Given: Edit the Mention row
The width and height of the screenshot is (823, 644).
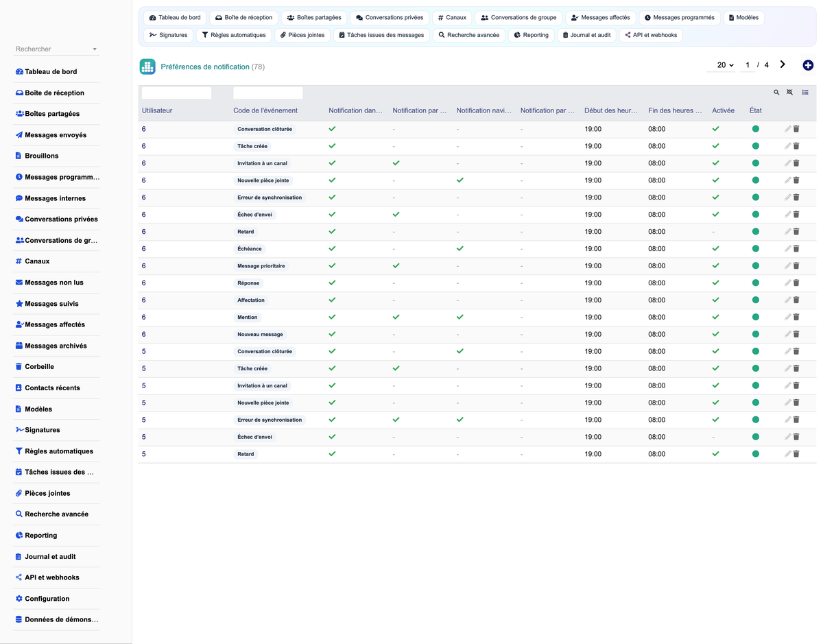Looking at the screenshot, I should (788, 317).
